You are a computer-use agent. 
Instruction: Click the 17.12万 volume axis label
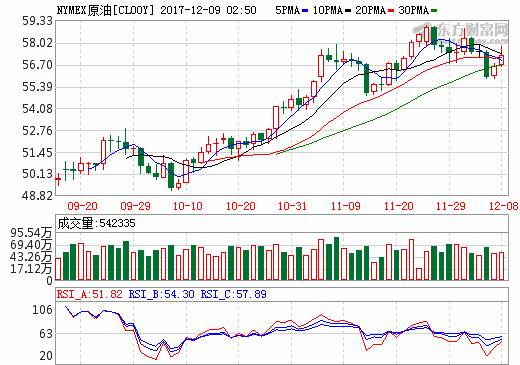[x=31, y=269]
